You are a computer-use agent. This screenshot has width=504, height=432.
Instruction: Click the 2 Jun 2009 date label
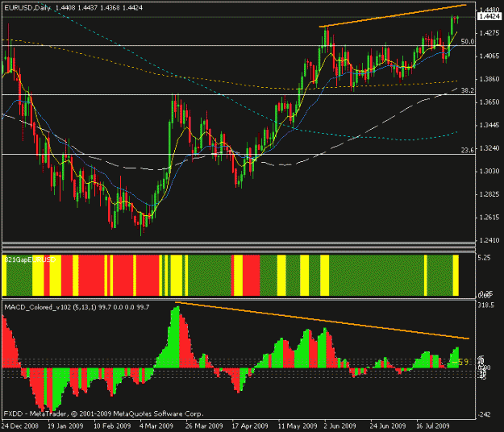click(x=339, y=426)
